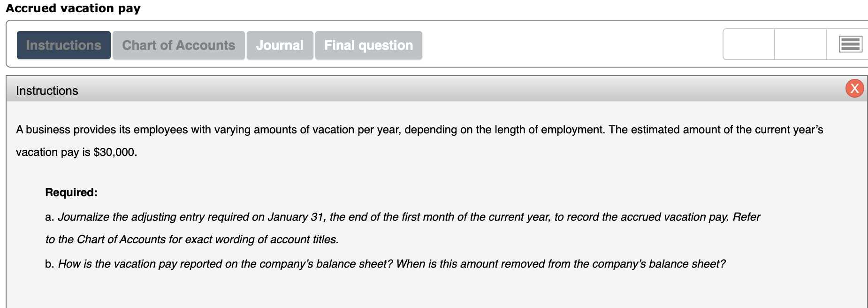
Task: Open Final question to answer part b
Action: coord(368,45)
